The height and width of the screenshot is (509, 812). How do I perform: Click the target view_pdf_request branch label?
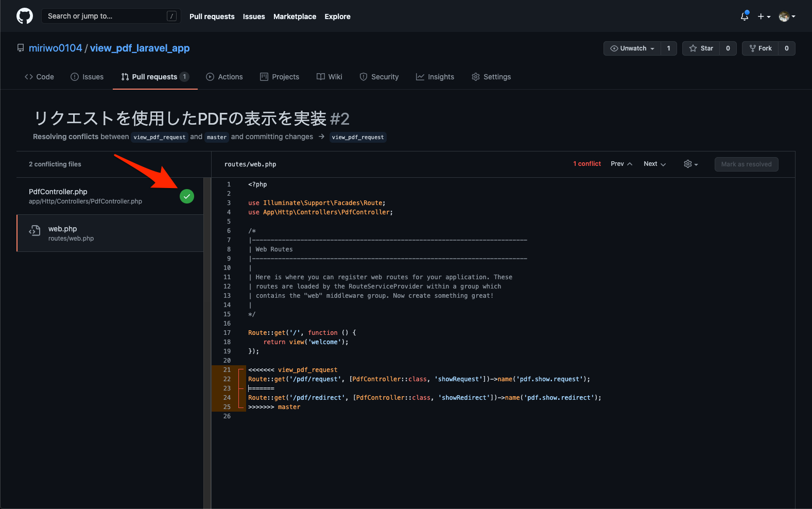pos(358,137)
